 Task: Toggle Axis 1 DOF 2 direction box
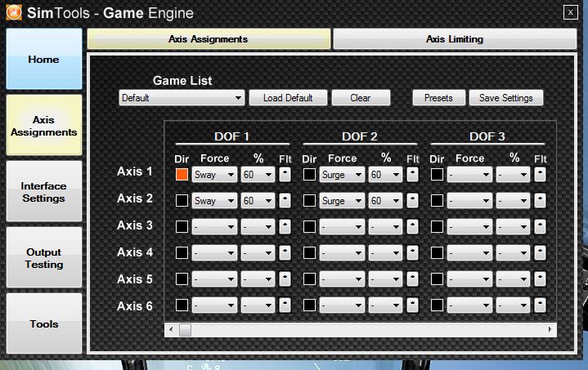click(309, 175)
